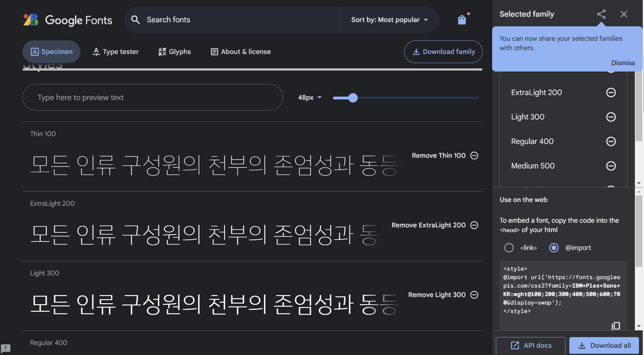Image resolution: width=644 pixels, height=355 pixels.
Task: Remove Medium 500 from selected styles
Action: click(611, 166)
